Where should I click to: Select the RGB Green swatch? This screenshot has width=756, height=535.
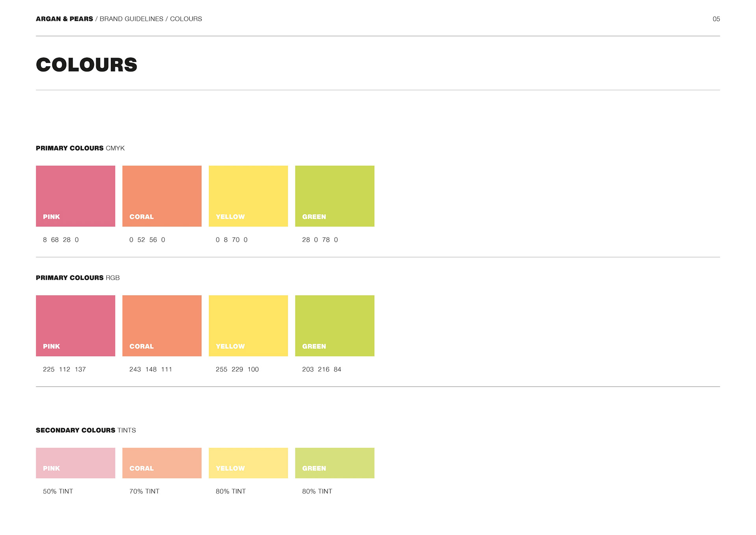[335, 325]
